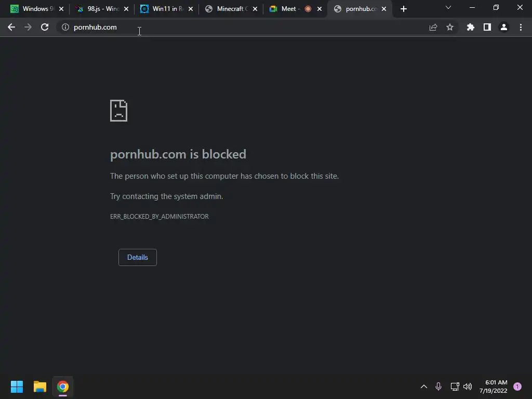
Task: Click the ERR_BLOCKED_BY_ADMINISTRATOR error code
Action: pyautogui.click(x=159, y=217)
